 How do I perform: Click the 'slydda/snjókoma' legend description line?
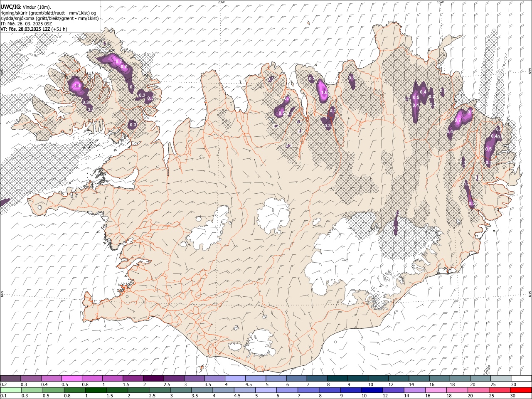(x=49, y=18)
